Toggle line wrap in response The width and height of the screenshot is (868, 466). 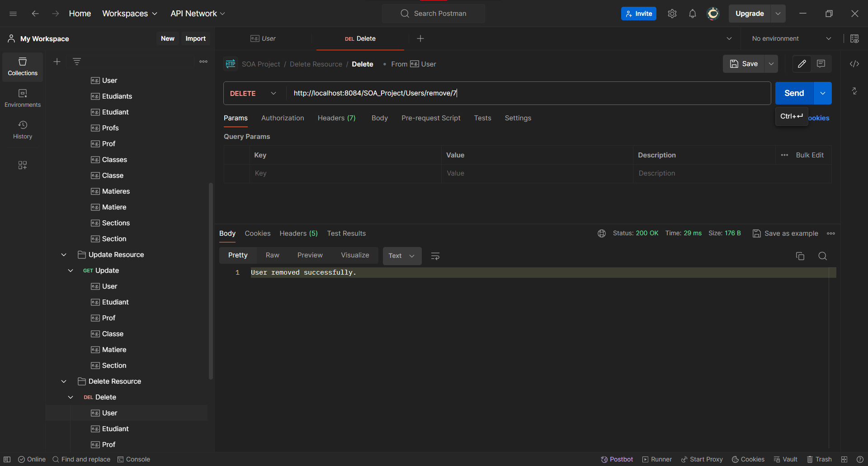(x=435, y=256)
